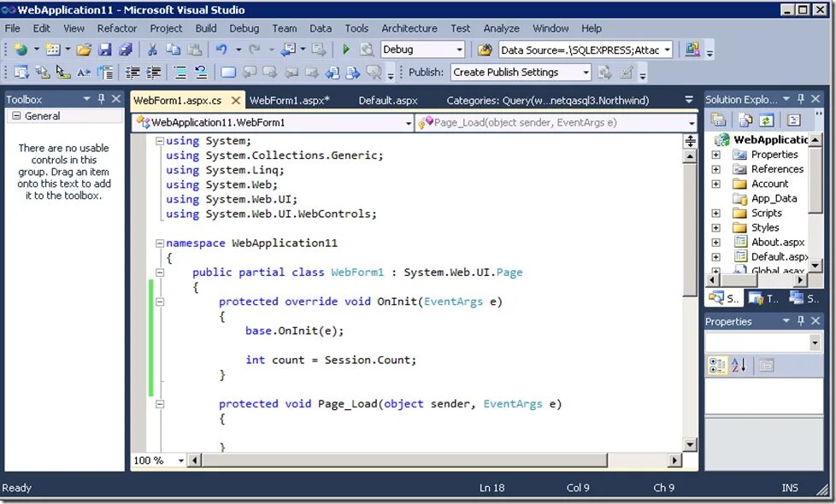Screen dimensions: 836x504
Task: Click the Redo arrow icon
Action: tap(255, 50)
